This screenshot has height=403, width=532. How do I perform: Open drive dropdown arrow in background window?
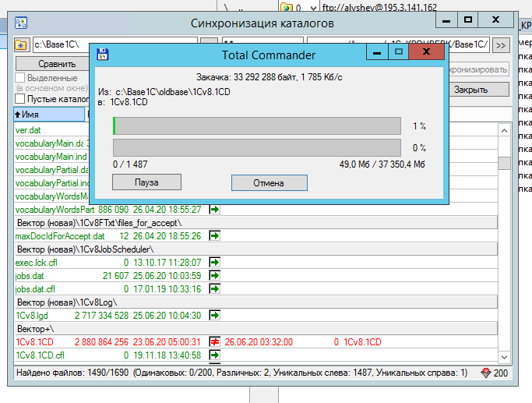coord(313,8)
